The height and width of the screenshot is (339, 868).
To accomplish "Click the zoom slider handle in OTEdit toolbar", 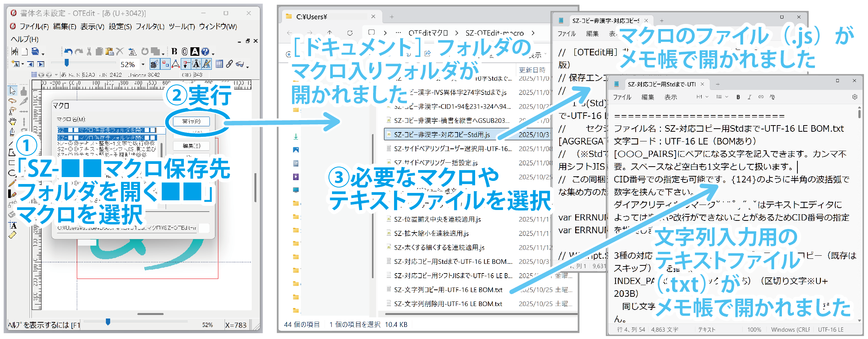I will (x=67, y=63).
